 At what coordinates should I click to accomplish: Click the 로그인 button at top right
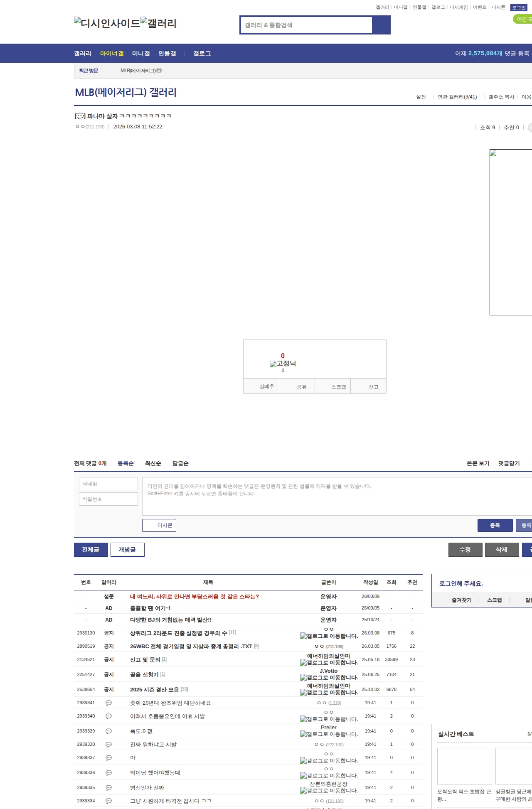pyautogui.click(x=519, y=7)
